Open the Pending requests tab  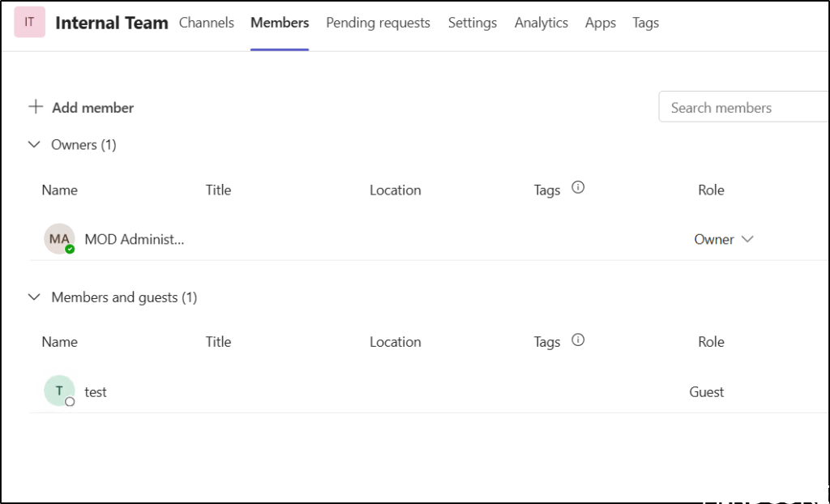(378, 23)
